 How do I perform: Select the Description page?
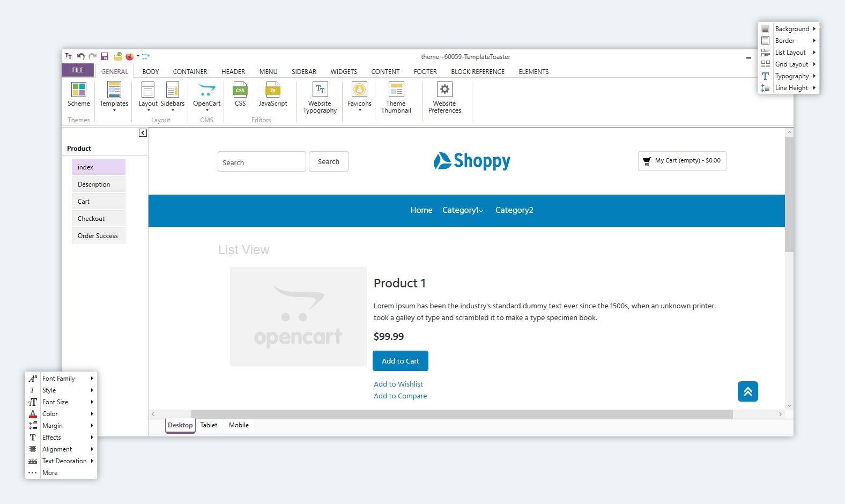click(99, 184)
